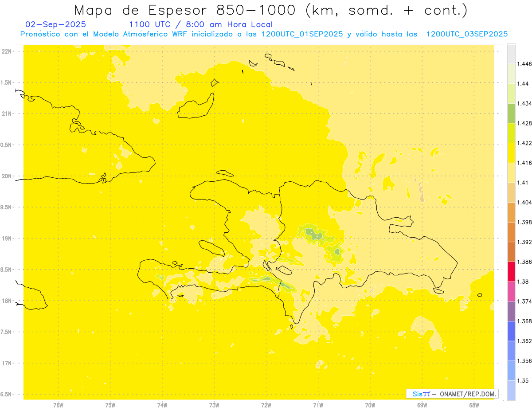This screenshot has height=411, width=532.
Task: Pick the tan swatch between 1.404 and 1.41
Action: (x=511, y=192)
